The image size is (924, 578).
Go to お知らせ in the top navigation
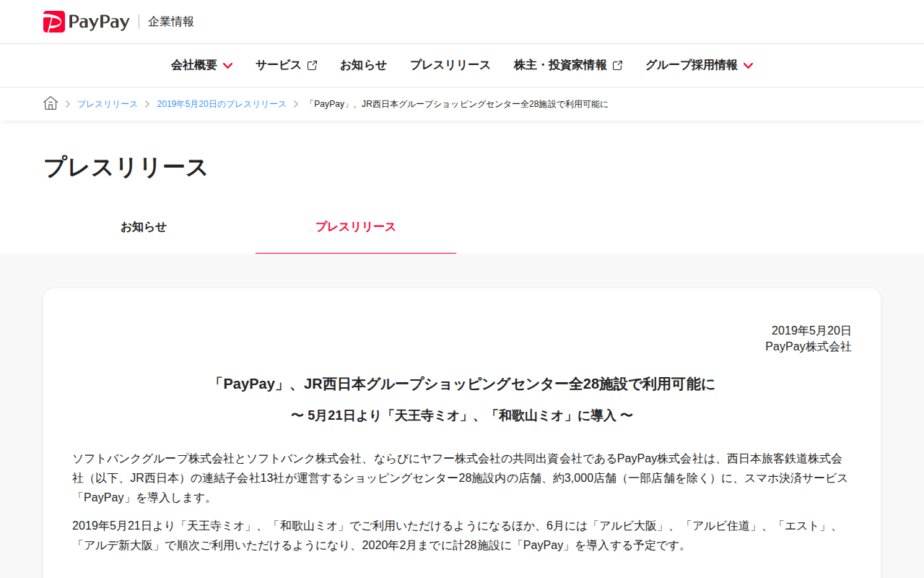tap(363, 65)
